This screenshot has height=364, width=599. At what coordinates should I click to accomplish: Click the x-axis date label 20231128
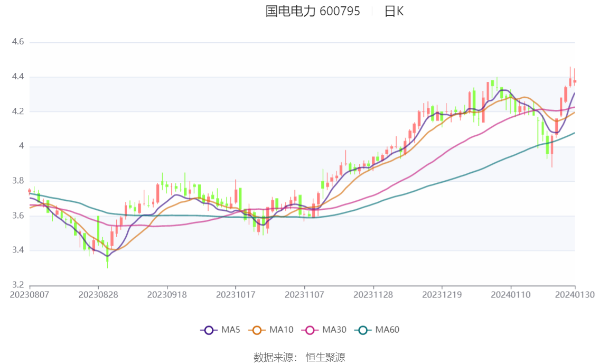click(373, 295)
